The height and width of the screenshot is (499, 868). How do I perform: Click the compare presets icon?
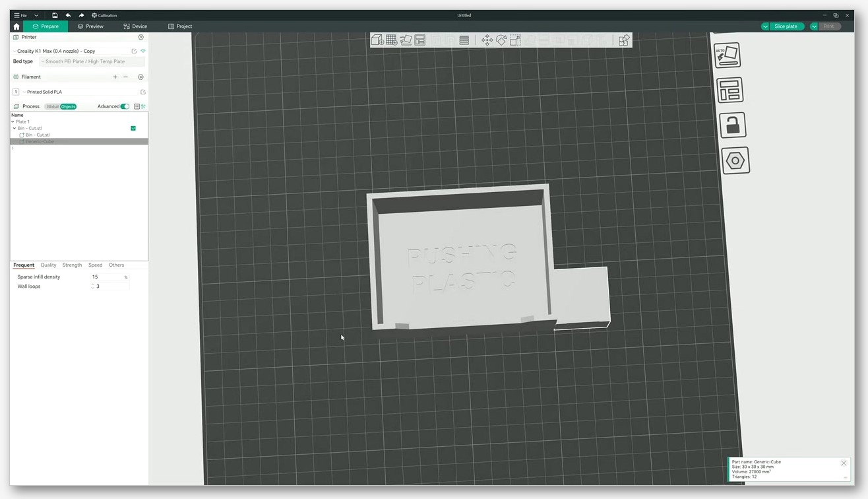[143, 106]
